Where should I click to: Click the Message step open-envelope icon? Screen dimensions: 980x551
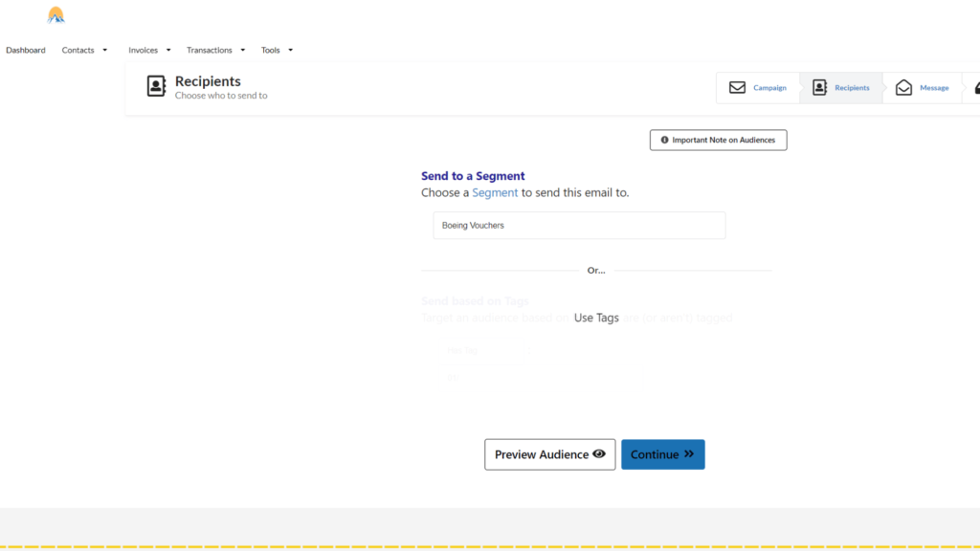pos(903,88)
